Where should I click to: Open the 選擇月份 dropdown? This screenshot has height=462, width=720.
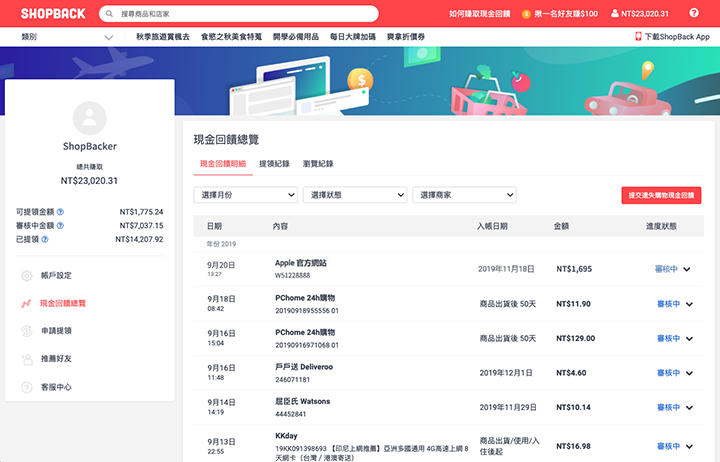pos(246,195)
